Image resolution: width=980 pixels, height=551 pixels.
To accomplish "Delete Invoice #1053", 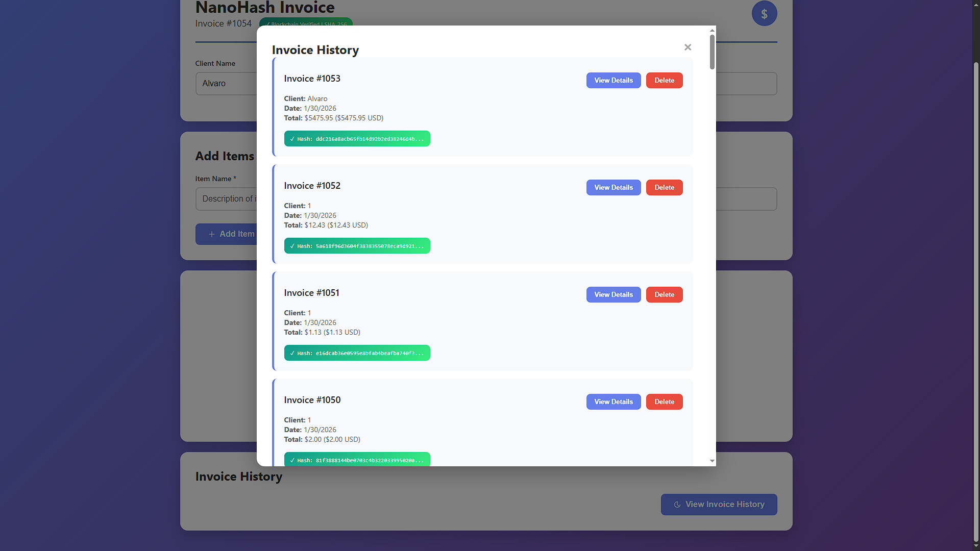I will click(664, 81).
